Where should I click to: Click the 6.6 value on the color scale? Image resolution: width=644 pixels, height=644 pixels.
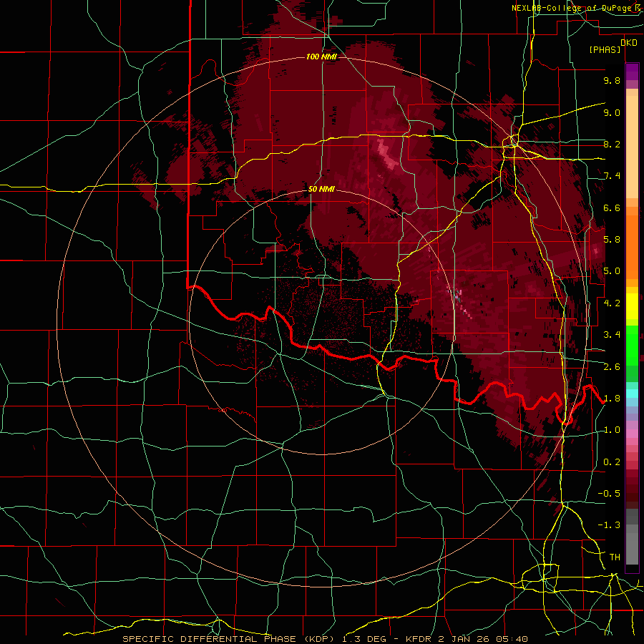pos(612,208)
